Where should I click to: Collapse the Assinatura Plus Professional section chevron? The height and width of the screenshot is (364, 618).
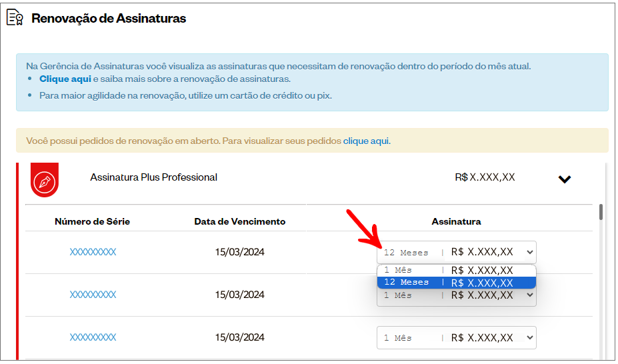coord(565,179)
